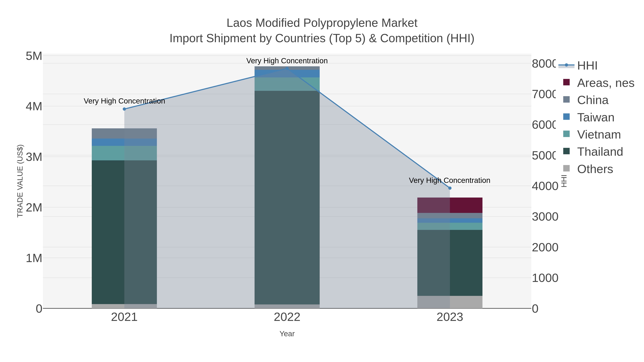
Task: Toggle the HHI line legend entry
Action: point(578,65)
